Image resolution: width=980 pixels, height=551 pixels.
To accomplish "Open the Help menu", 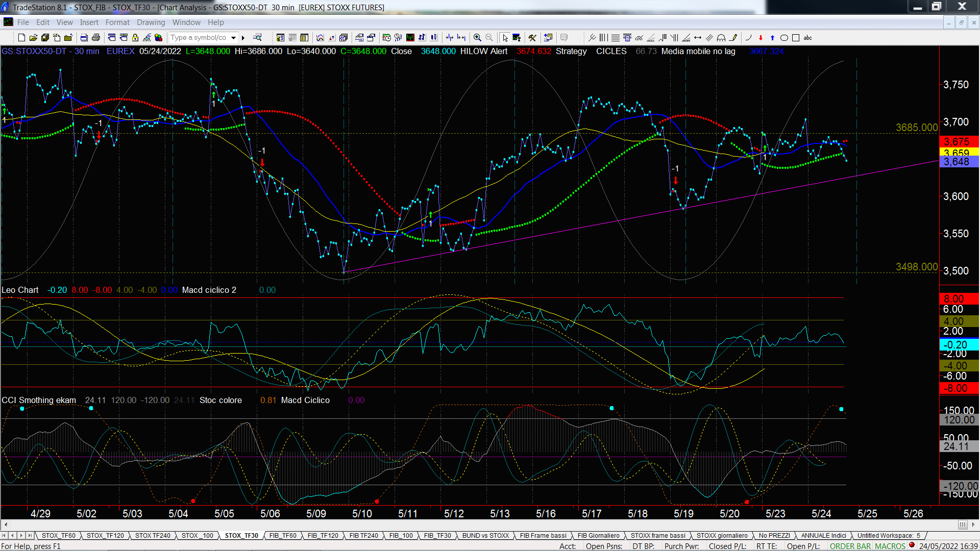I will click(215, 22).
